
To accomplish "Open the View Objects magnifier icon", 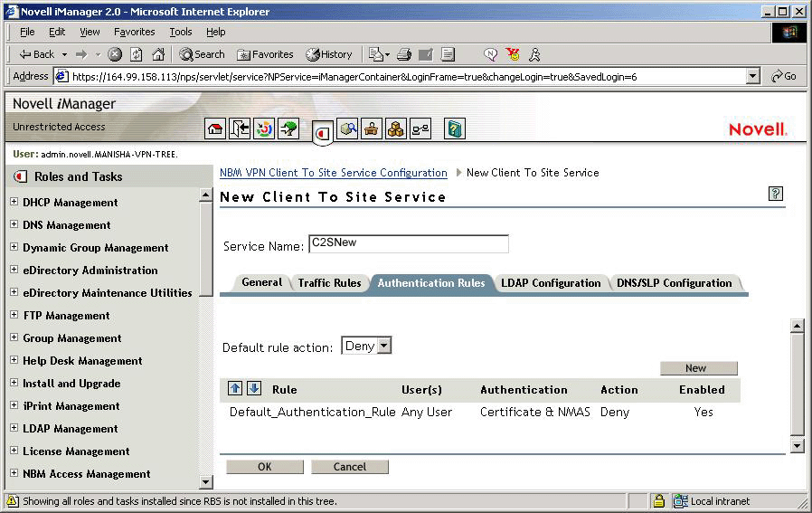I will pos(347,128).
